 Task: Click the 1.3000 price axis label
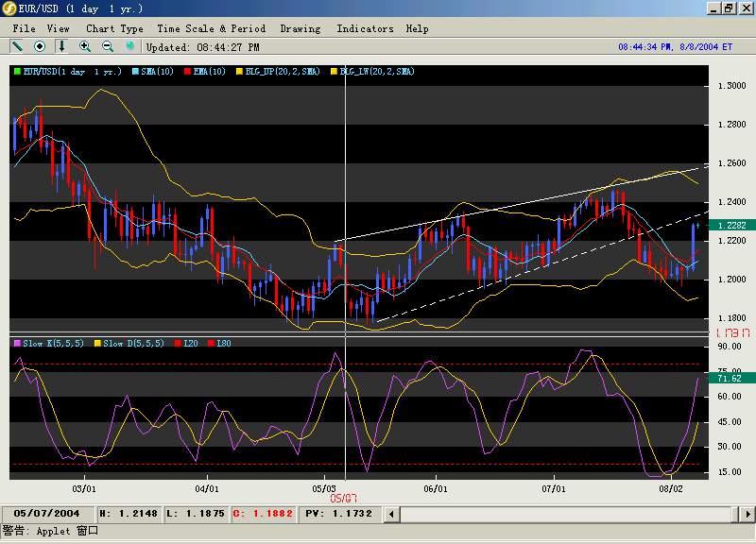(731, 86)
